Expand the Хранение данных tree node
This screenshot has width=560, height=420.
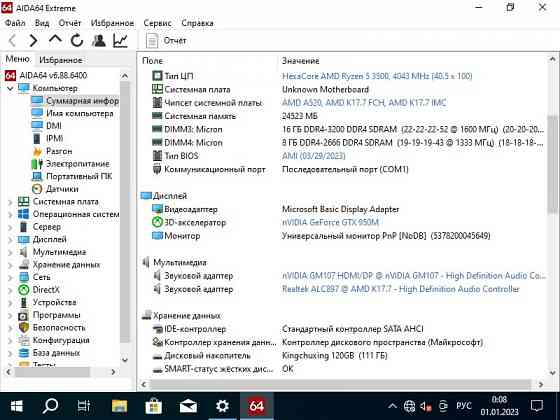(x=10, y=265)
